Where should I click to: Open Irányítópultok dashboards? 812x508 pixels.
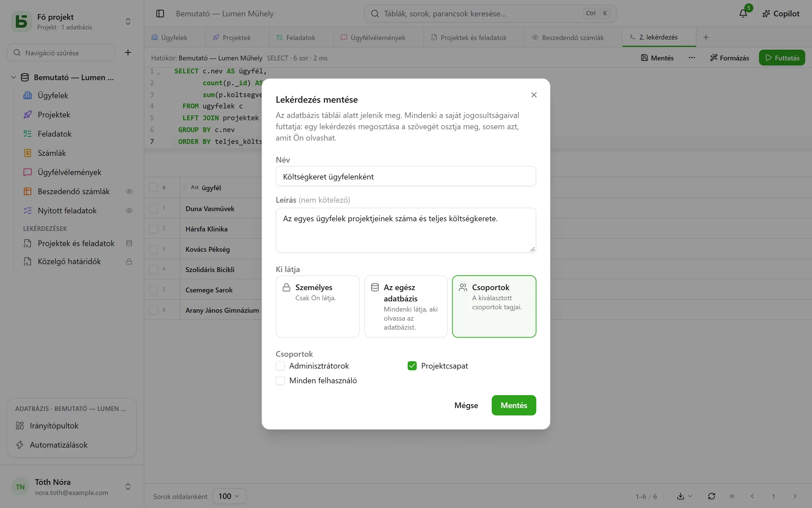point(72,425)
